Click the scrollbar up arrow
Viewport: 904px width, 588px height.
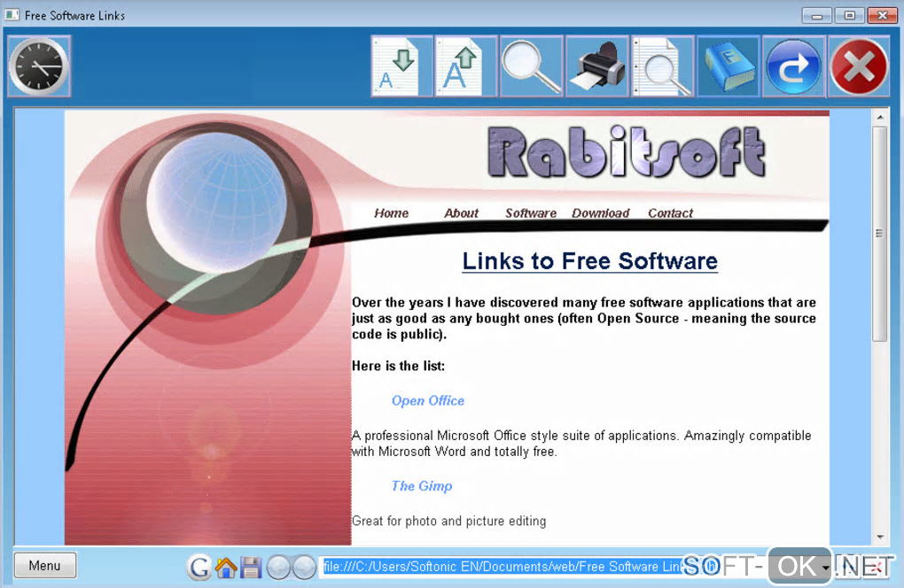coord(880,117)
